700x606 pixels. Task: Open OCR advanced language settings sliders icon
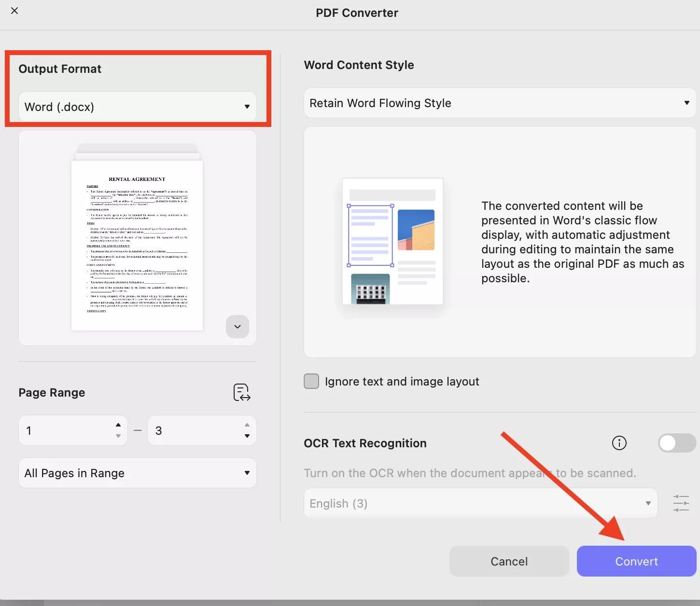point(681,503)
